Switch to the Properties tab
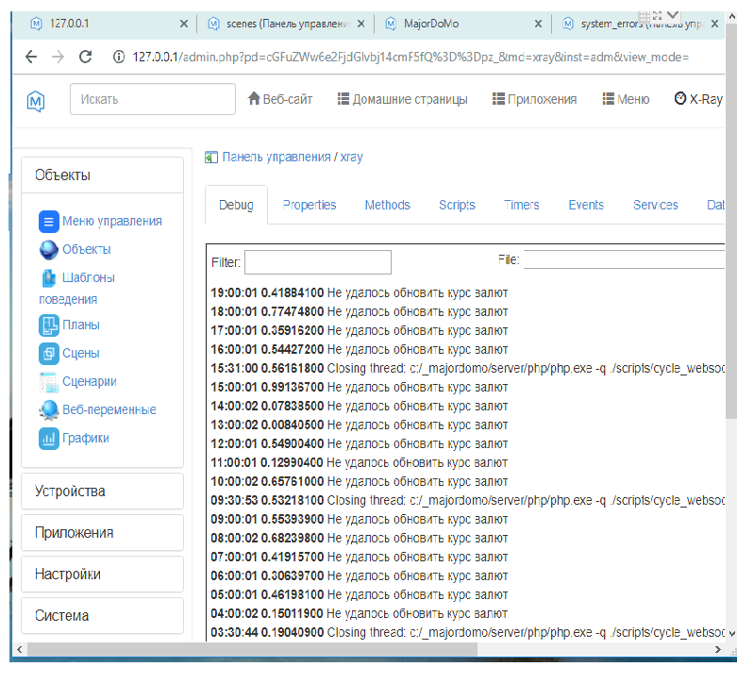 coord(309,205)
